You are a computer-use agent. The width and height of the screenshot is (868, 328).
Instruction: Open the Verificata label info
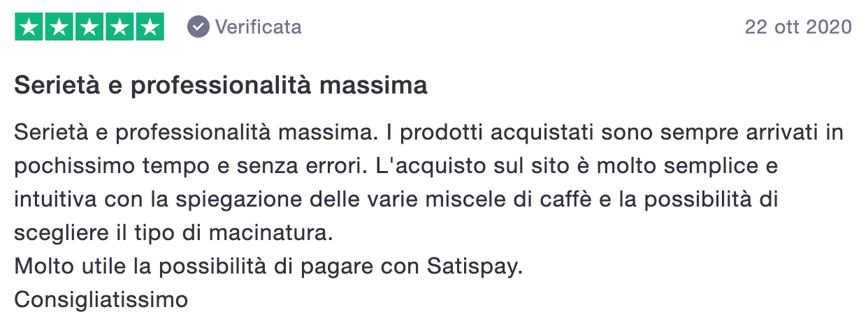pos(259,27)
